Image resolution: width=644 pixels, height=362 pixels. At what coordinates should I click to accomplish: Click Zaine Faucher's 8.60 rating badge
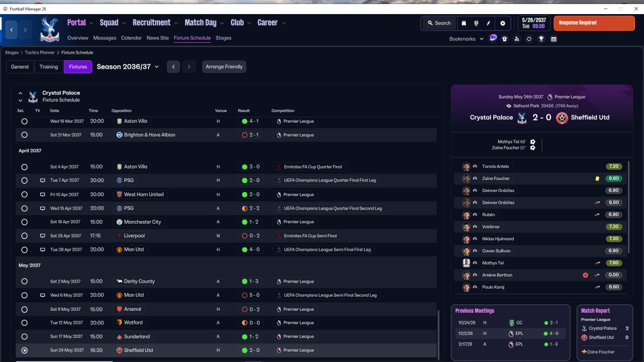click(x=614, y=178)
